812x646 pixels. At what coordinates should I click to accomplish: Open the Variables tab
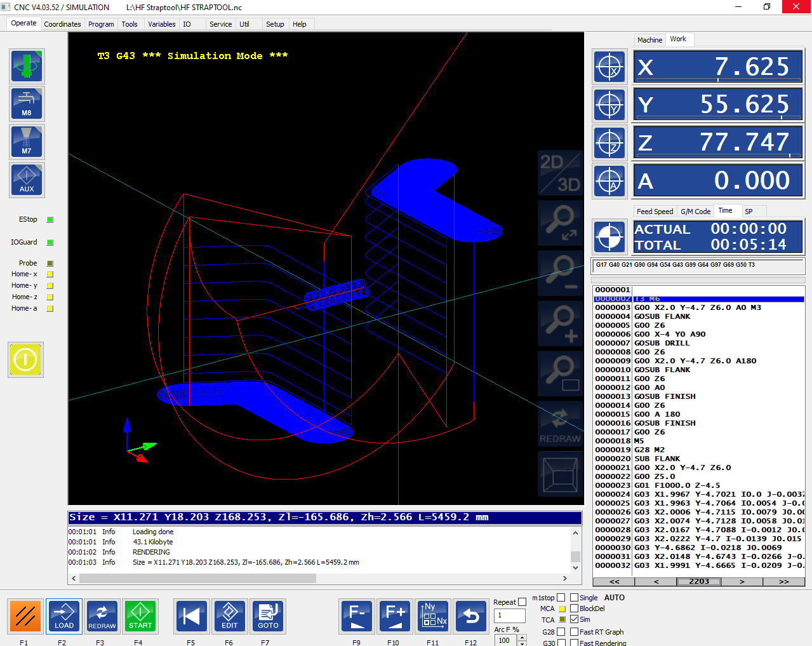(x=162, y=24)
